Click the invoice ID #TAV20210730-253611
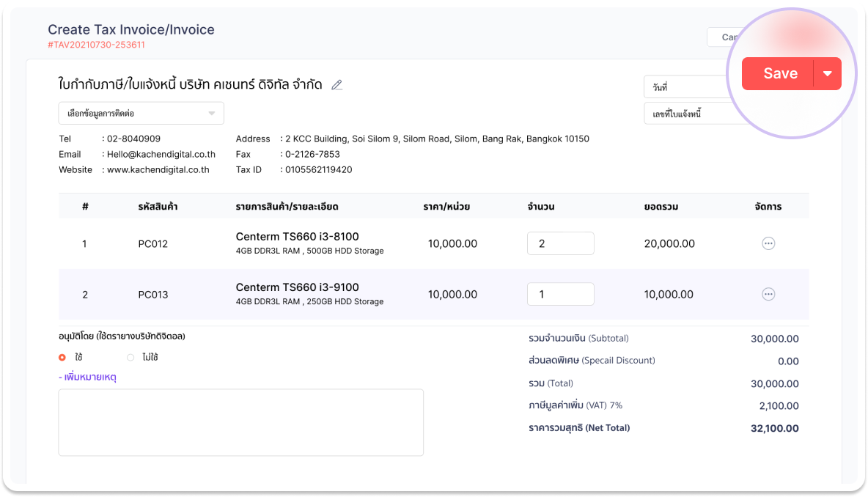 tap(96, 45)
